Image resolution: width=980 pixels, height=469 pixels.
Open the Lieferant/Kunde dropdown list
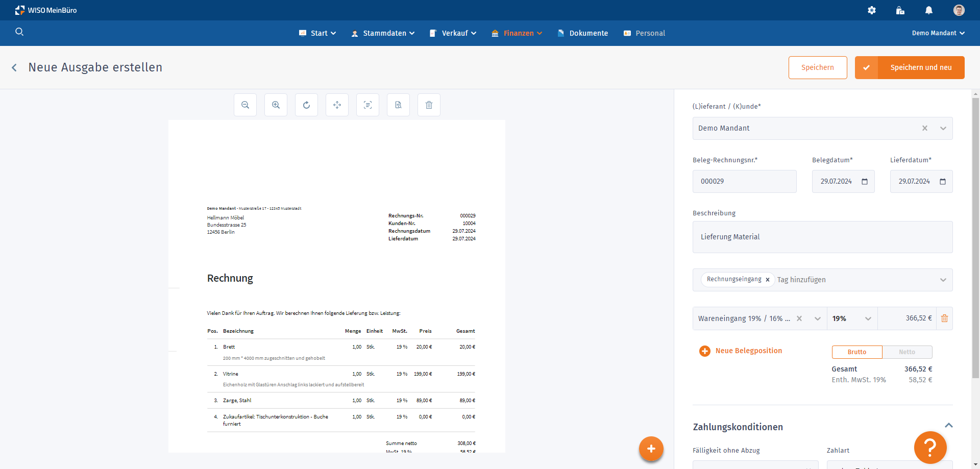943,129
